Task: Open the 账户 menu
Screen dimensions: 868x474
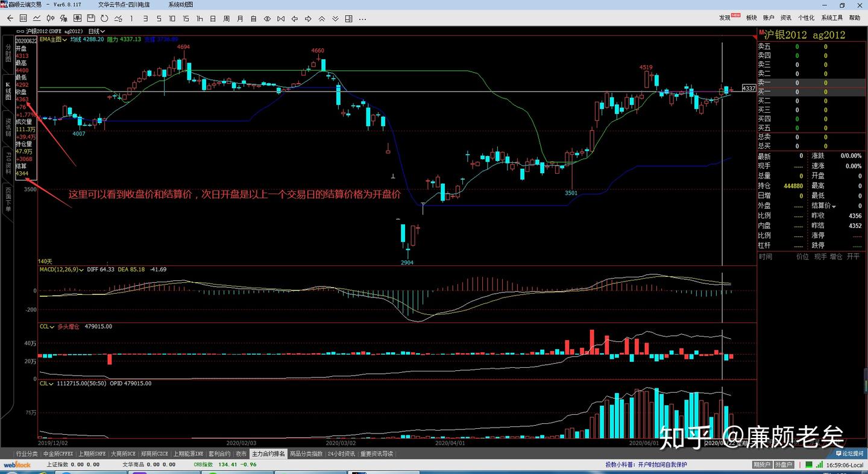Action: coord(769,18)
